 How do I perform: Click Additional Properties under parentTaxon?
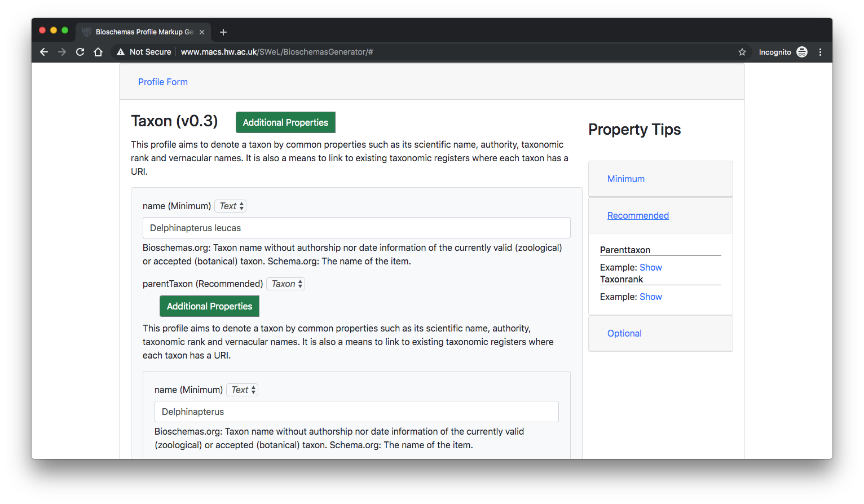point(209,306)
